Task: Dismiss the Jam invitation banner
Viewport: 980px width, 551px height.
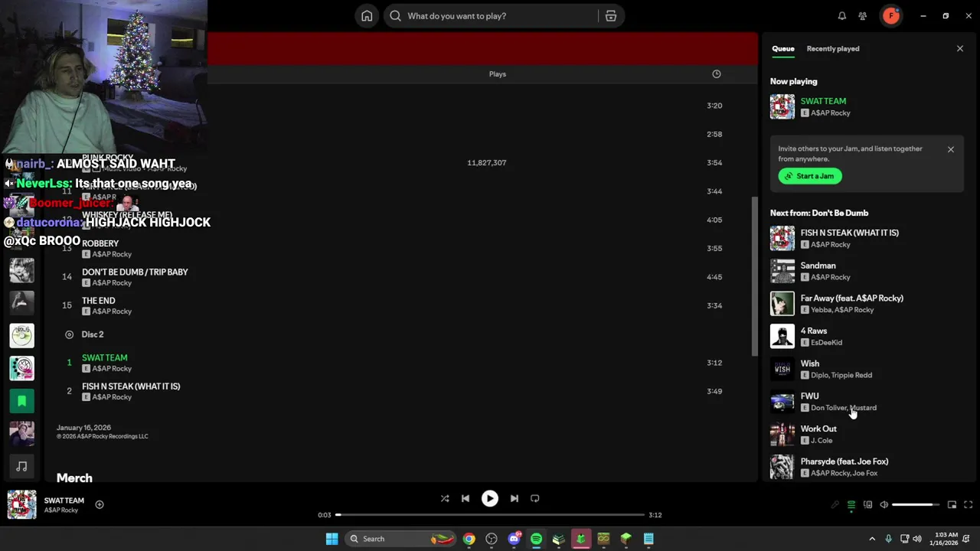Action: pos(951,149)
